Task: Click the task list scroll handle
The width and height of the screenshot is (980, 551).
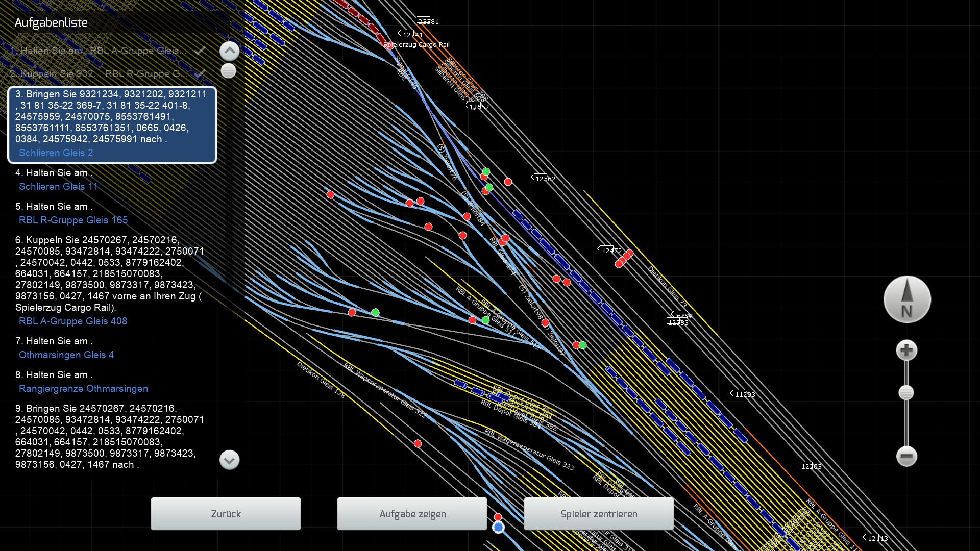Action: click(x=228, y=71)
